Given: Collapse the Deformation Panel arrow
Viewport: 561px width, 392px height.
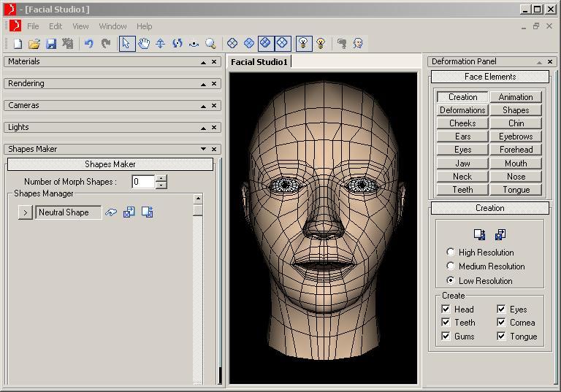Looking at the screenshot, I should [539, 62].
